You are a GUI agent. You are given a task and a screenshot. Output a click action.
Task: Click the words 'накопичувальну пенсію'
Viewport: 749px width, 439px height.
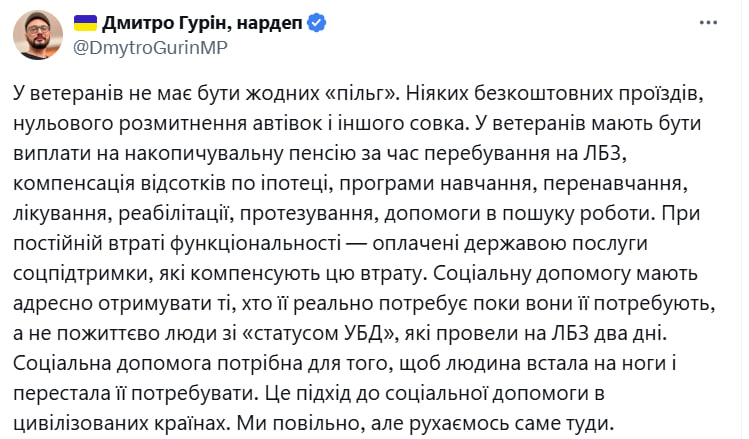pos(241,154)
